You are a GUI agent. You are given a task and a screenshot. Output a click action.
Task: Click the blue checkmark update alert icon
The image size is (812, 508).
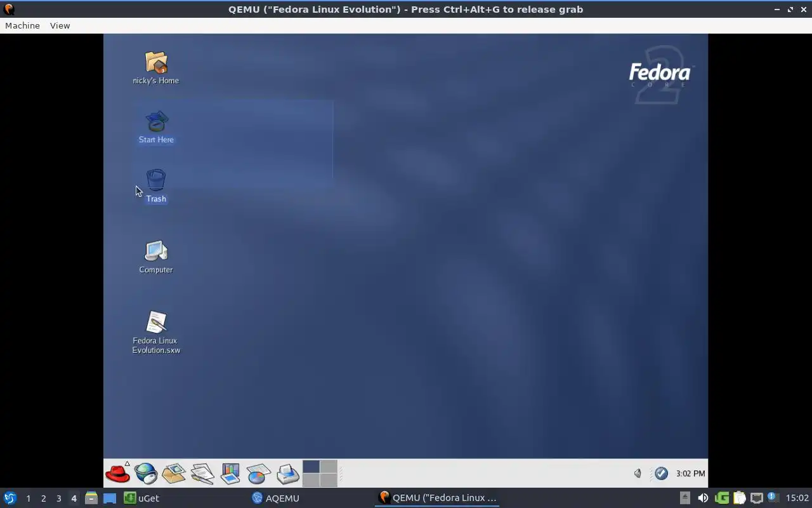click(661, 473)
